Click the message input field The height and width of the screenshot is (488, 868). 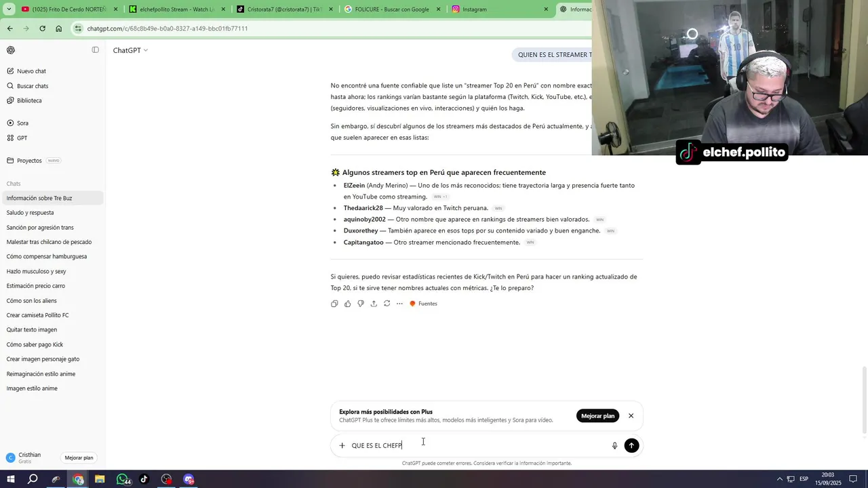pos(478,445)
